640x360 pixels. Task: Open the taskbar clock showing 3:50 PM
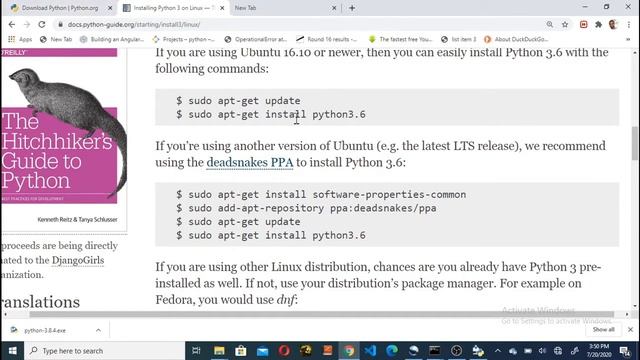pos(599,351)
